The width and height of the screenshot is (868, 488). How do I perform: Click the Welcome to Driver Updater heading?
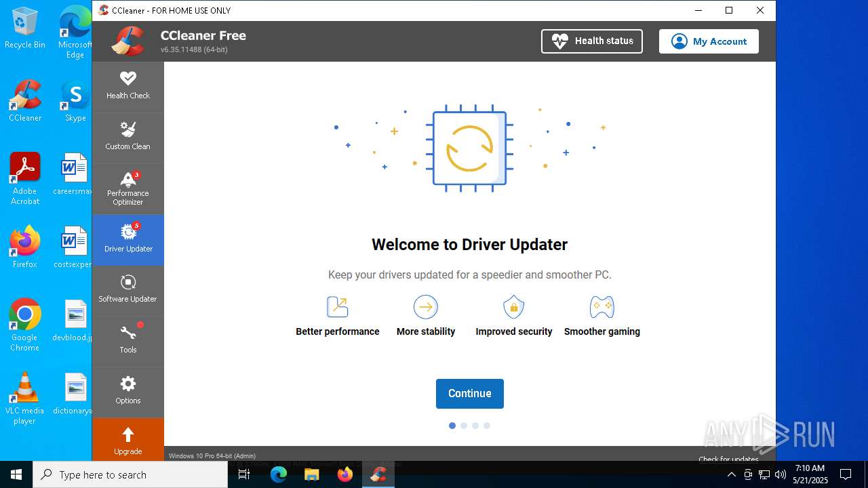[x=469, y=245]
